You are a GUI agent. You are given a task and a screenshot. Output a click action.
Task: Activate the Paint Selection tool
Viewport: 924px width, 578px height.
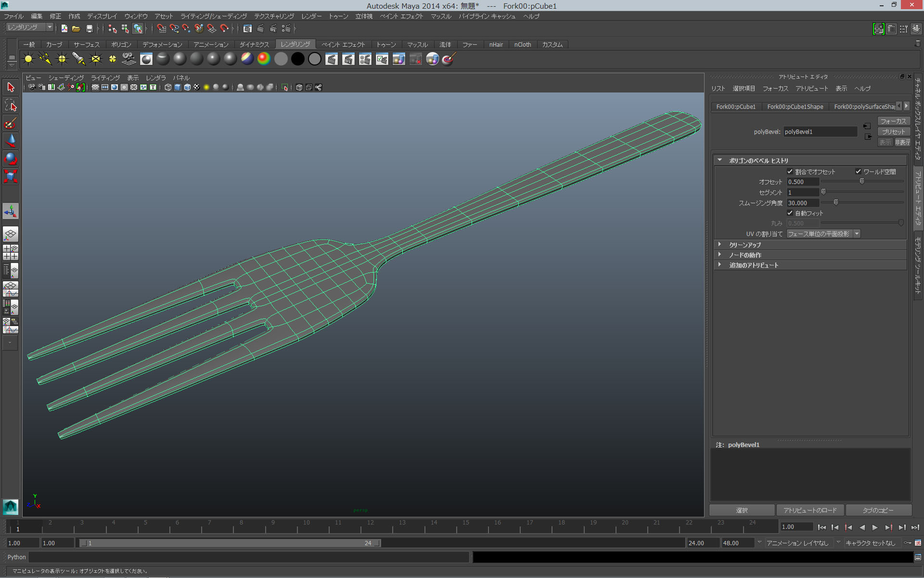click(11, 123)
